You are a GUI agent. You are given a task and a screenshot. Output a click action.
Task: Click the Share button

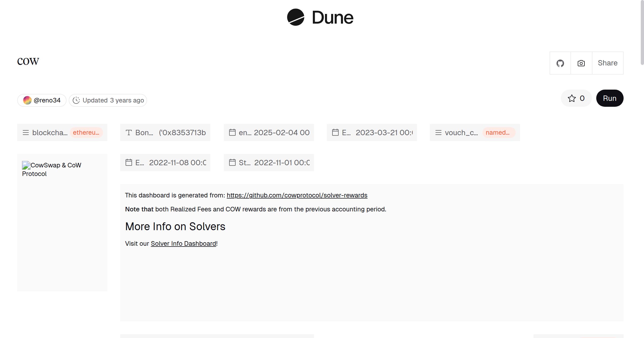[608, 63]
